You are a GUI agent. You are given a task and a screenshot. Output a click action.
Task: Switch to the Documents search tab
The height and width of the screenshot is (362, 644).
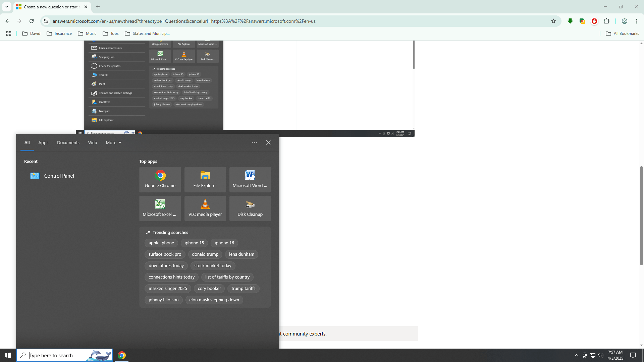pos(68,142)
